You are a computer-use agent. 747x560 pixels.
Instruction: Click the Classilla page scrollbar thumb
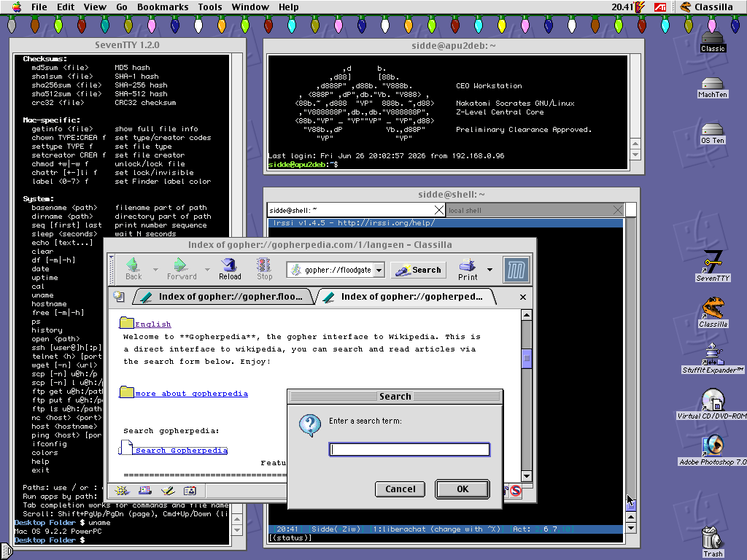coord(527,359)
